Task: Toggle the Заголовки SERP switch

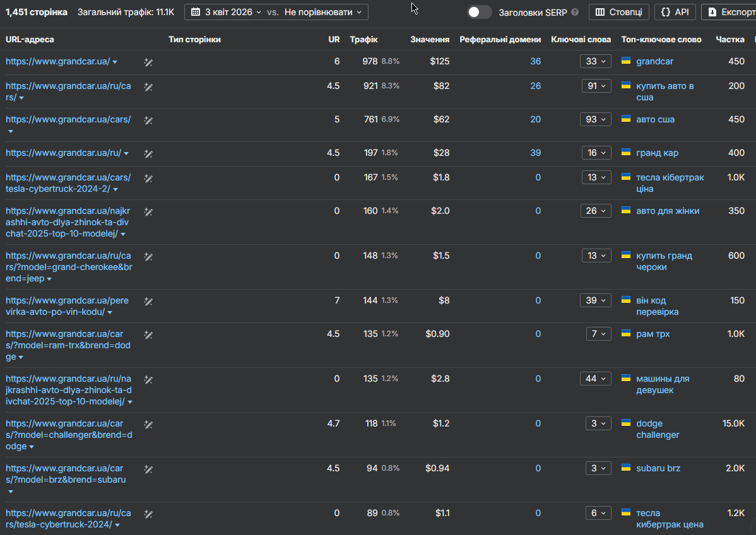Action: point(480,12)
